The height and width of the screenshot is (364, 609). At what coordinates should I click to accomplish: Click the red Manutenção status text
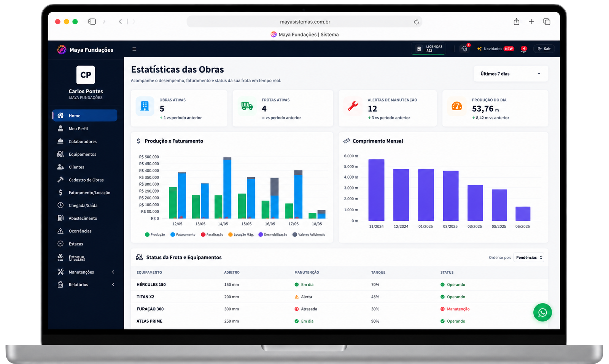click(458, 309)
